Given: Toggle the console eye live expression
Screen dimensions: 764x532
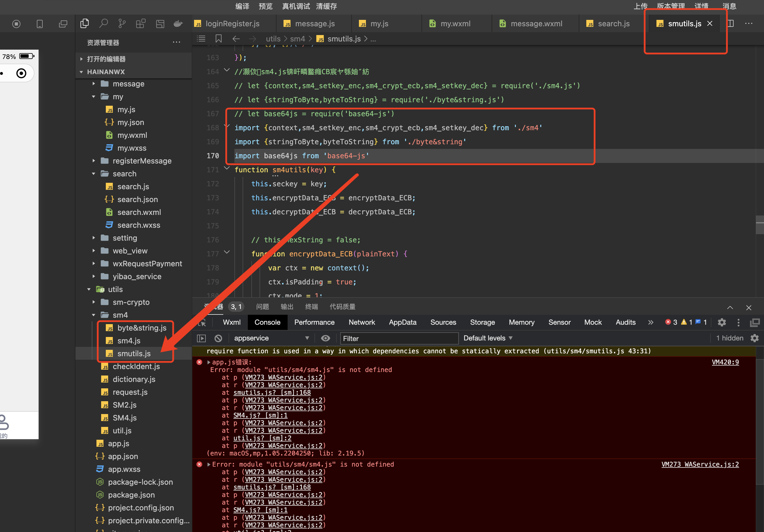Looking at the screenshot, I should coord(325,338).
